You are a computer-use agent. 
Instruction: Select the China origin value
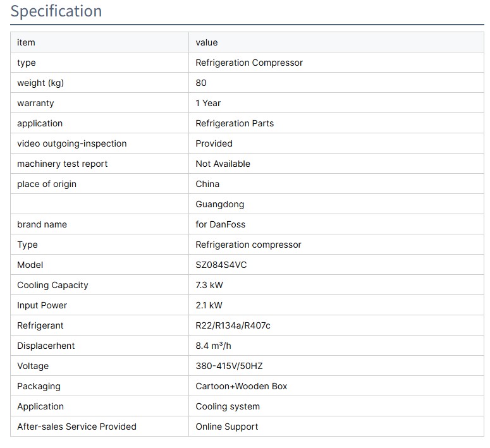(207, 184)
